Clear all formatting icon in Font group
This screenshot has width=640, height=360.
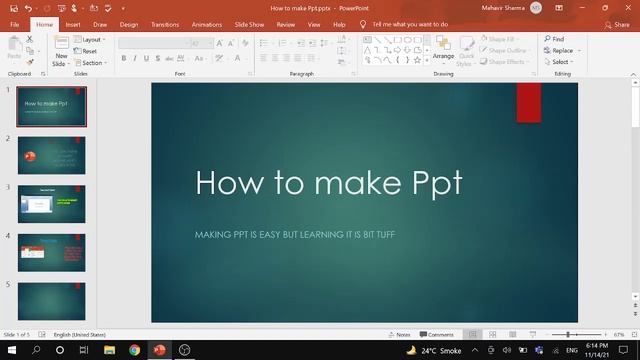(245, 43)
